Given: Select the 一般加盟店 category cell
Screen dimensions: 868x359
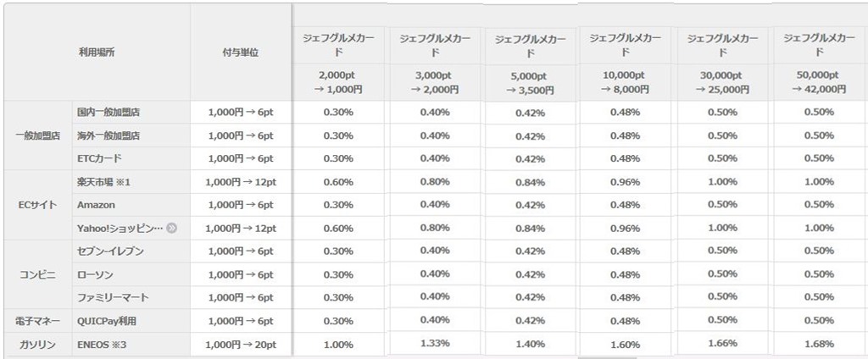Looking at the screenshot, I should [x=37, y=135].
